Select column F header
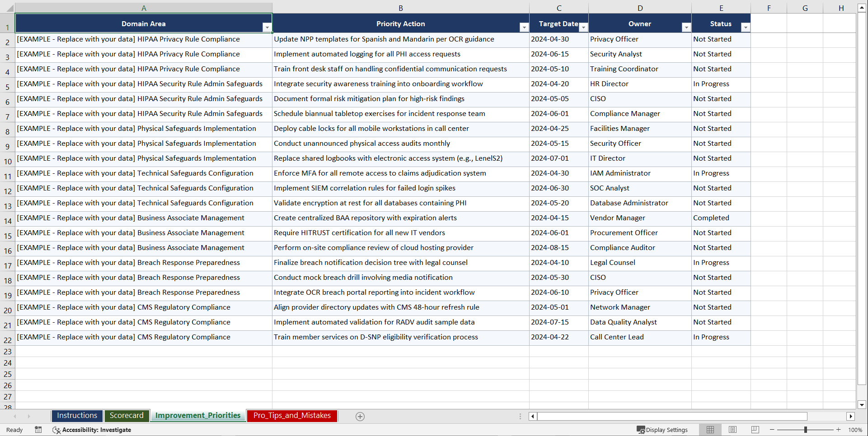Viewport: 868px width, 436px height. (x=768, y=8)
